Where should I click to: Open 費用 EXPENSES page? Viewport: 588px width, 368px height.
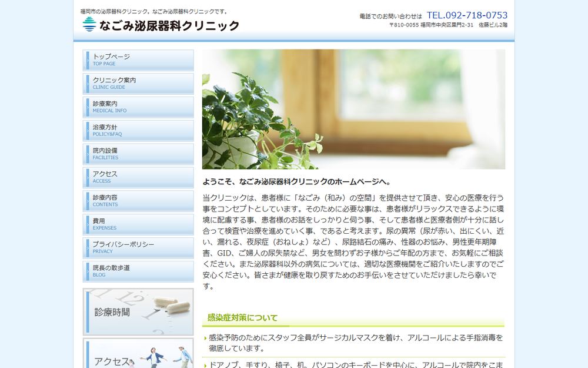click(138, 224)
